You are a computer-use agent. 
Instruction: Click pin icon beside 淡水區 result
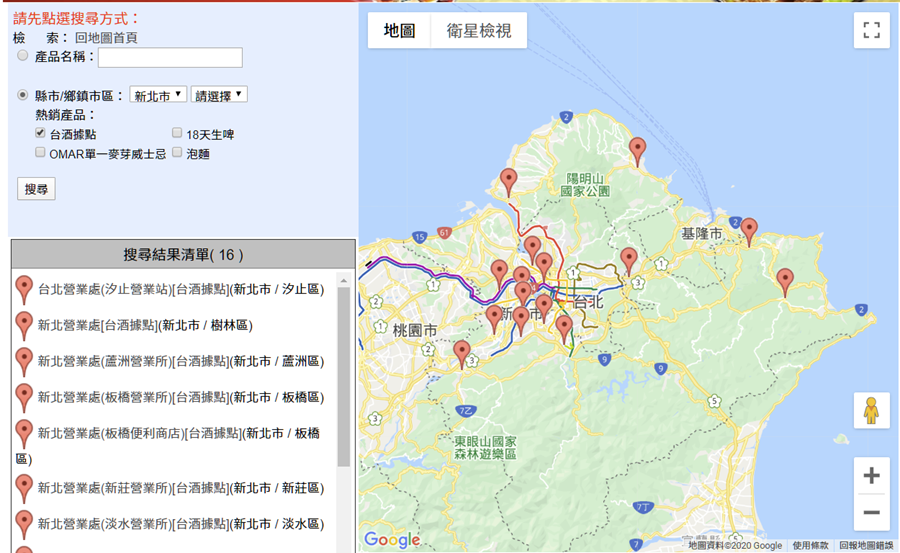pyautogui.click(x=24, y=524)
